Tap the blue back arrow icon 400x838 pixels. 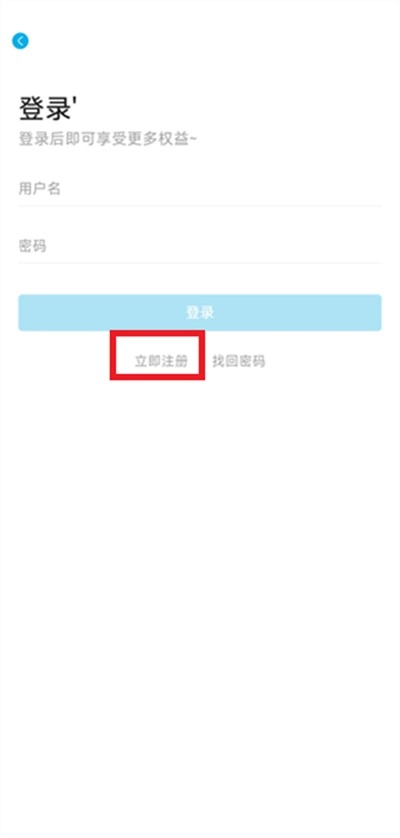click(20, 41)
